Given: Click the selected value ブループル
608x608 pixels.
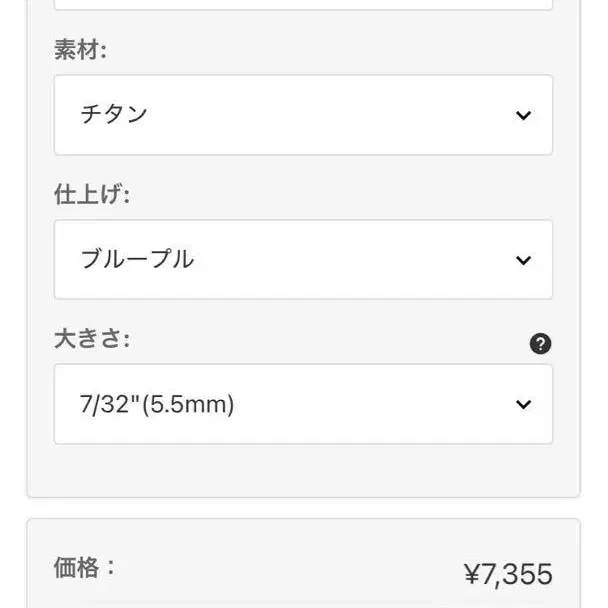Looking at the screenshot, I should (x=137, y=259).
